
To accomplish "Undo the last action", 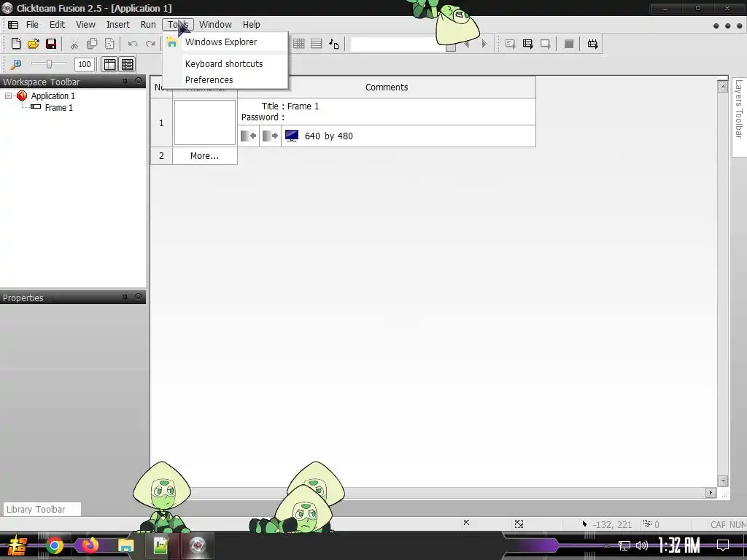I will click(x=133, y=44).
